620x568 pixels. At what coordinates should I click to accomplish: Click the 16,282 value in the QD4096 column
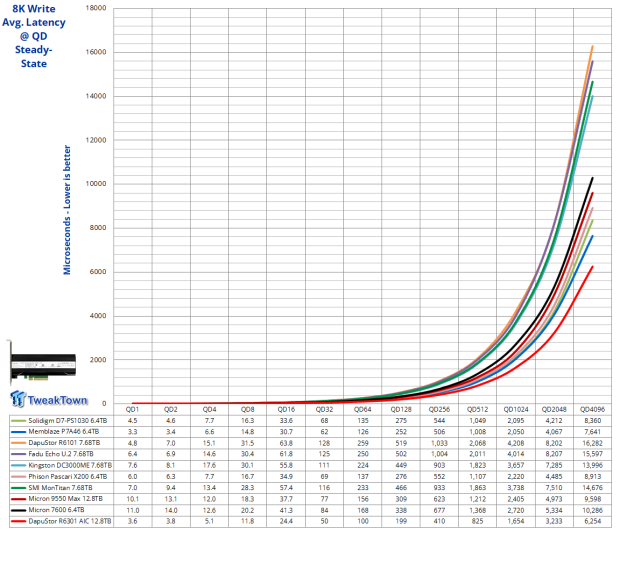592,446
